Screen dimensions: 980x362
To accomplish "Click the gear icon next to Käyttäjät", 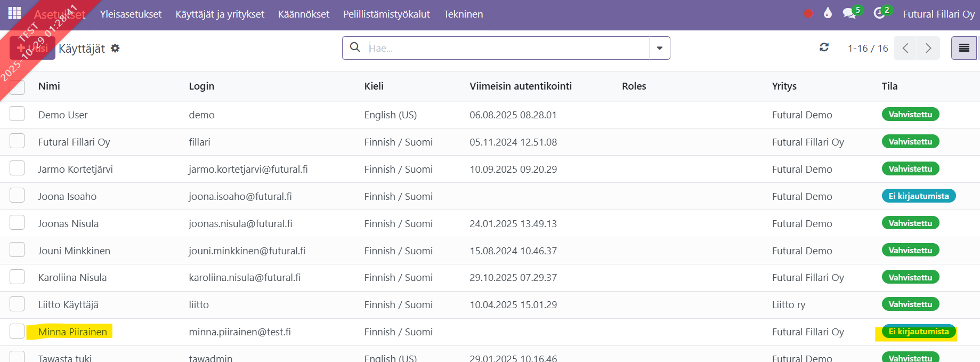I will [x=115, y=49].
